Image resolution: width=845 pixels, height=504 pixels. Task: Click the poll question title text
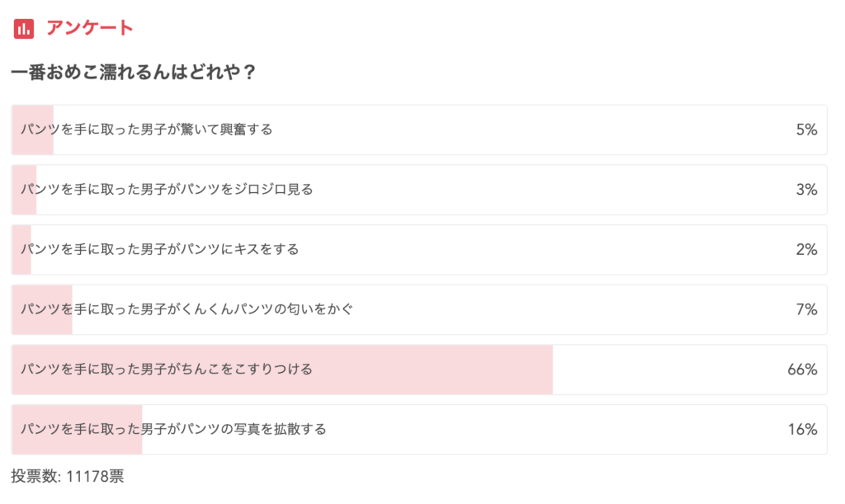133,73
